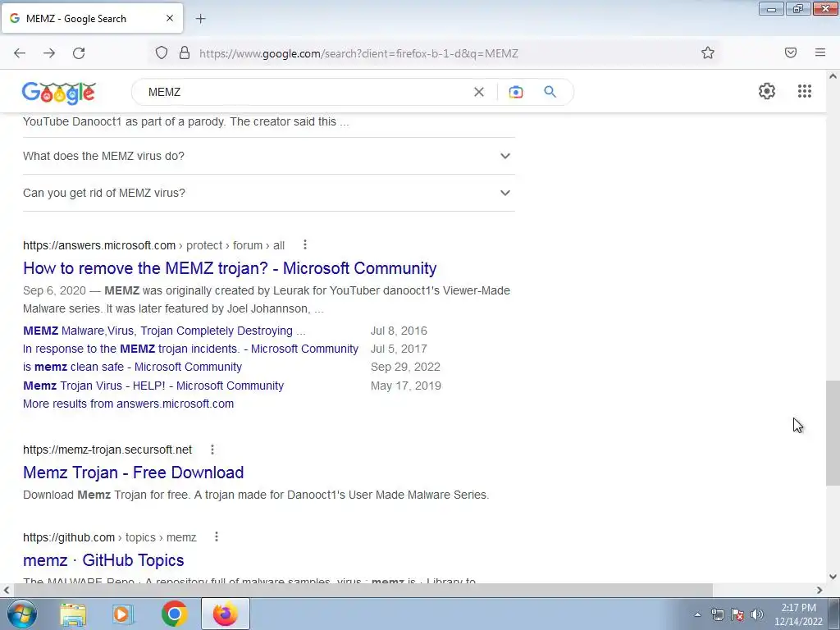The image size is (840, 630).
Task: Launch Google Chrome from the taskbar
Action: pyautogui.click(x=174, y=614)
